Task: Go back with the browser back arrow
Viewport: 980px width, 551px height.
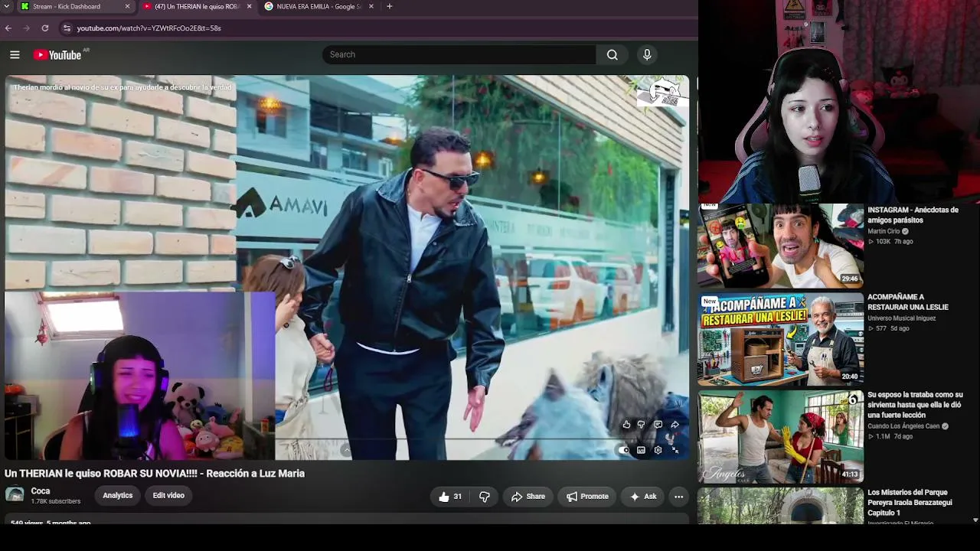Action: tap(8, 28)
